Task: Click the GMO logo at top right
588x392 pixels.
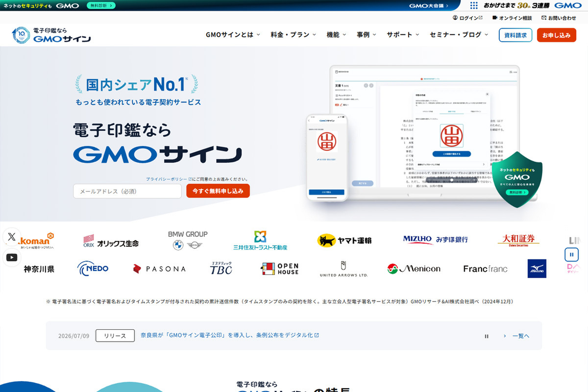Action: [x=567, y=5]
